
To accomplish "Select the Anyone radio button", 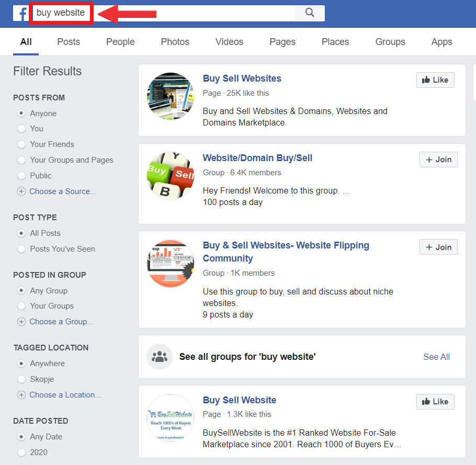I will [21, 113].
